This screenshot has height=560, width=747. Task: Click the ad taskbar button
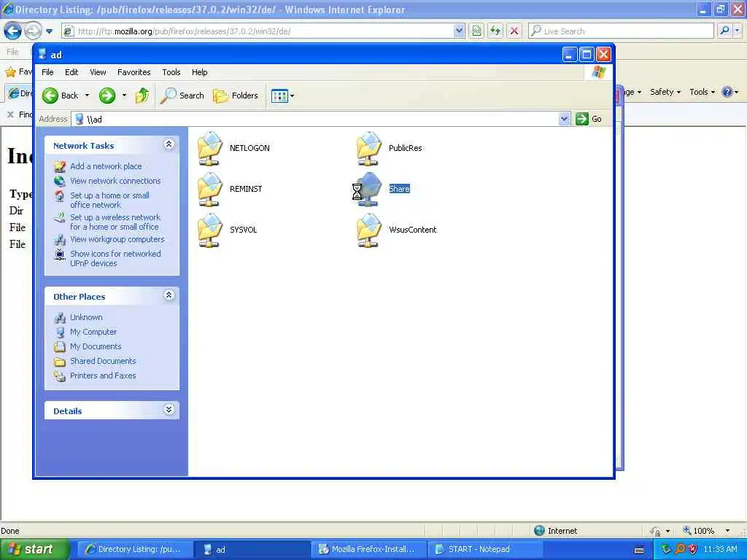[252, 550]
